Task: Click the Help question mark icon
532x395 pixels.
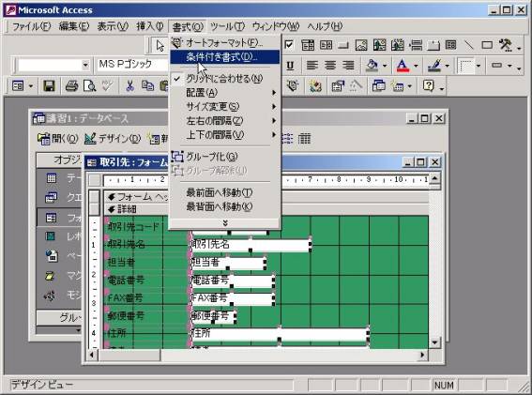Action: click(x=429, y=86)
